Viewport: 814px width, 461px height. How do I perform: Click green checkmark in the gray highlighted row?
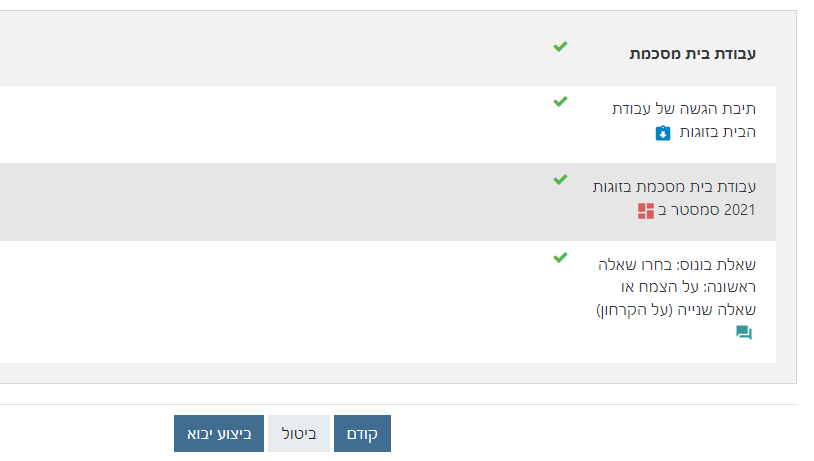(x=560, y=179)
